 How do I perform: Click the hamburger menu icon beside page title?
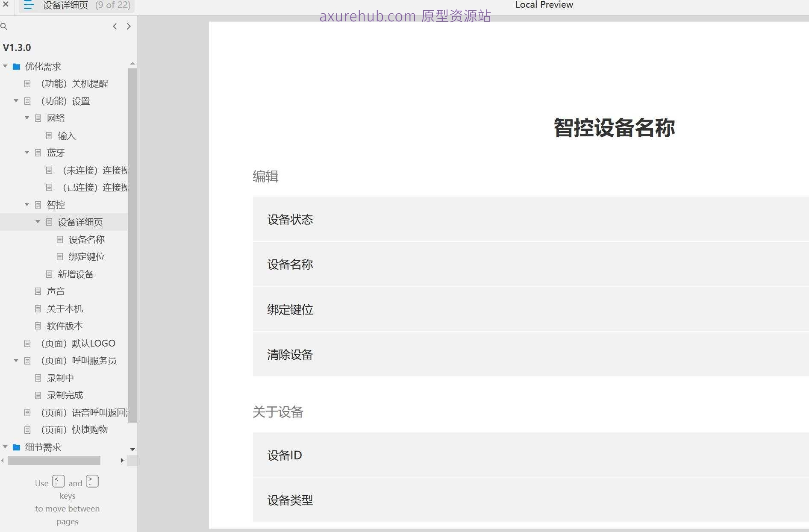pos(28,5)
